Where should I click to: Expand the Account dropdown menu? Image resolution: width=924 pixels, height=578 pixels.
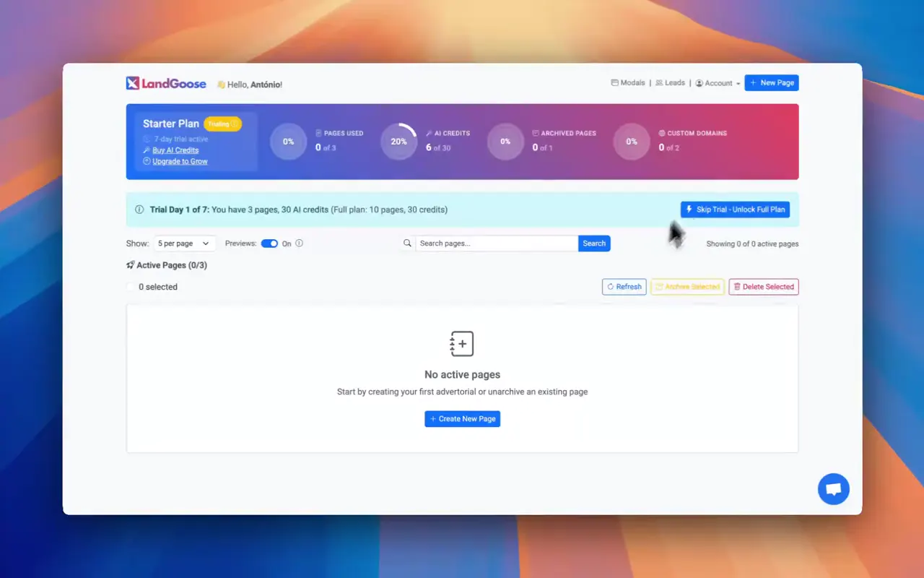(x=718, y=83)
